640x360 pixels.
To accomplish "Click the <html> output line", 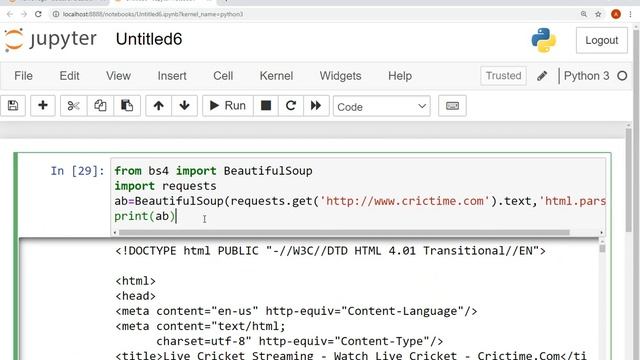I will click(136, 281).
